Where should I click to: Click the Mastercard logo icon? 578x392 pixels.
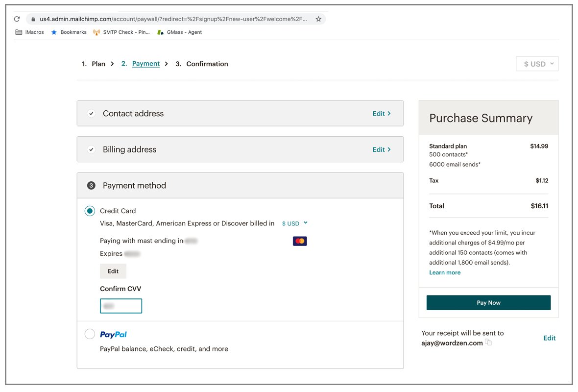tap(300, 241)
